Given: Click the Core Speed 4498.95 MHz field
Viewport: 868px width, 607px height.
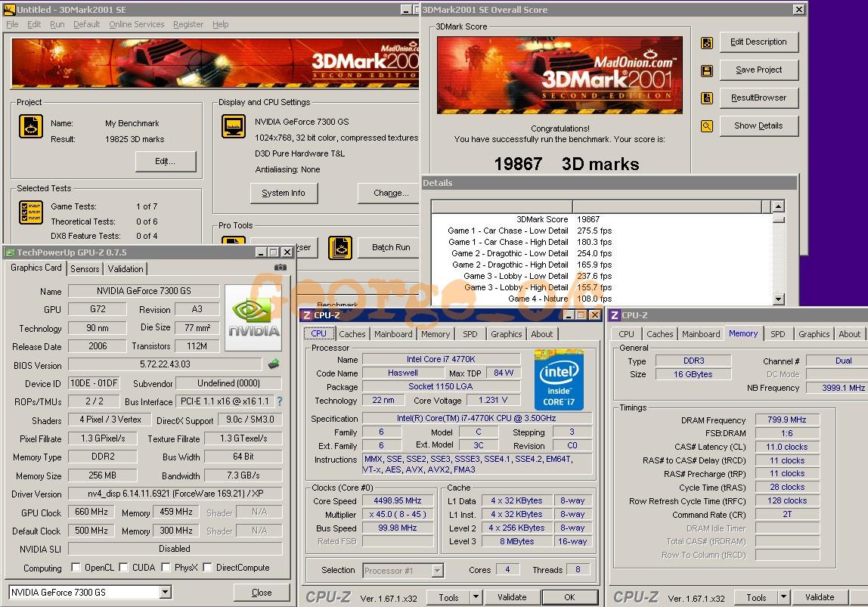Looking at the screenshot, I should (x=397, y=500).
